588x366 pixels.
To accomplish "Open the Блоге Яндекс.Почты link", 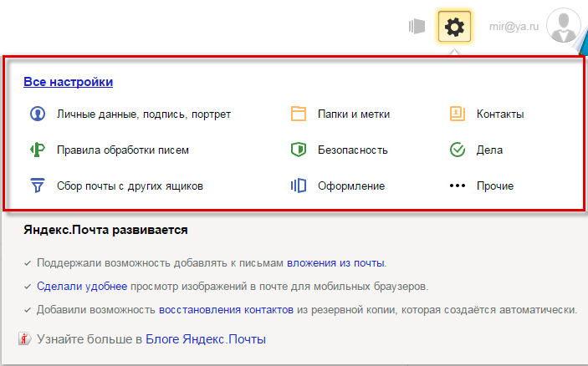I will (x=206, y=339).
